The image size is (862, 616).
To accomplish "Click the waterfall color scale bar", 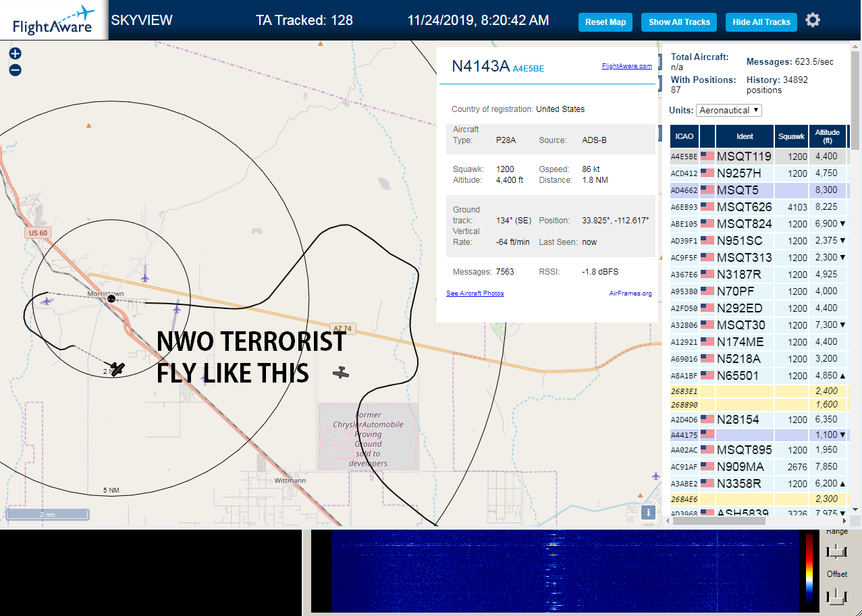I will click(x=809, y=567).
